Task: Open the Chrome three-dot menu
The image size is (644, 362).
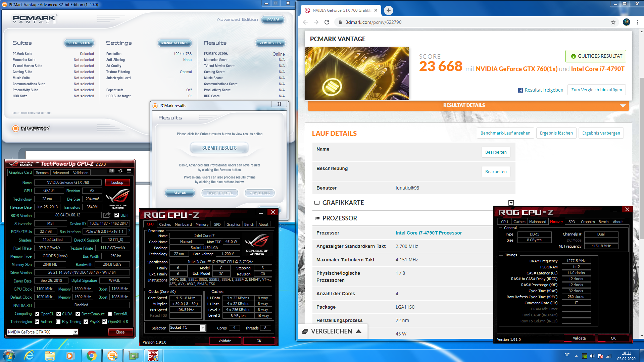Action: [637, 22]
